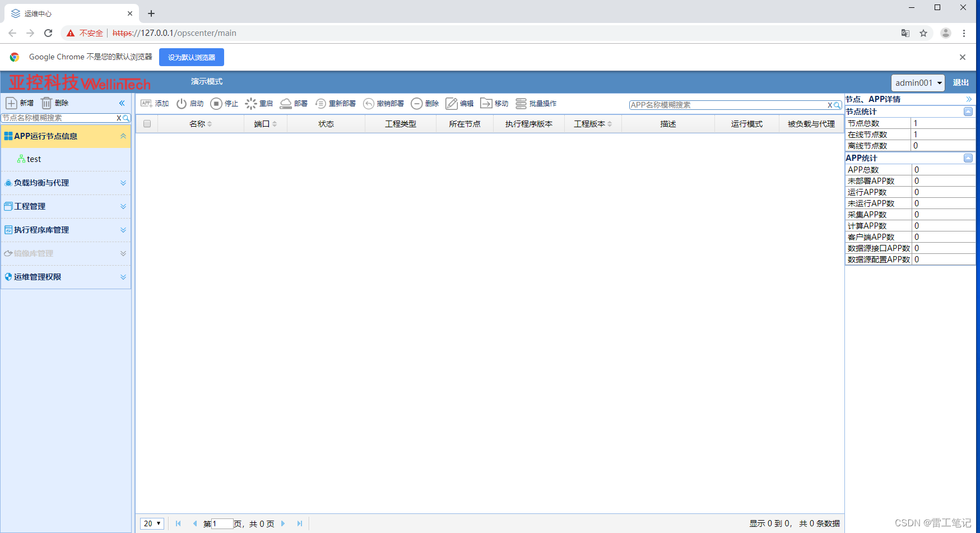Expand the 负载均衡与代理 section
The image size is (980, 533).
coord(123,183)
